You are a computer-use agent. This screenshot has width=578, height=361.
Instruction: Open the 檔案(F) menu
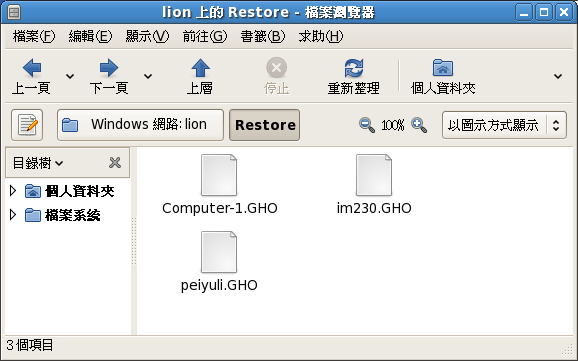(34, 36)
